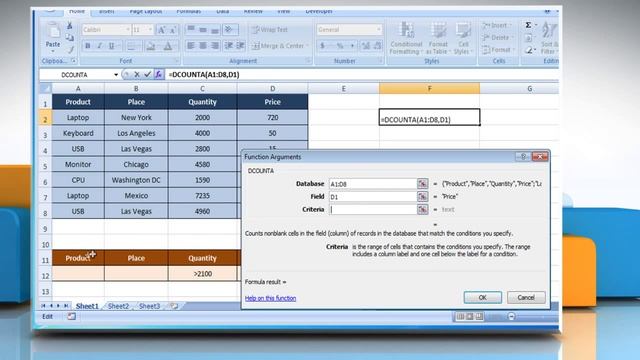Cancel the formula entry with X
This screenshot has height=360, width=640.
coord(137,74)
